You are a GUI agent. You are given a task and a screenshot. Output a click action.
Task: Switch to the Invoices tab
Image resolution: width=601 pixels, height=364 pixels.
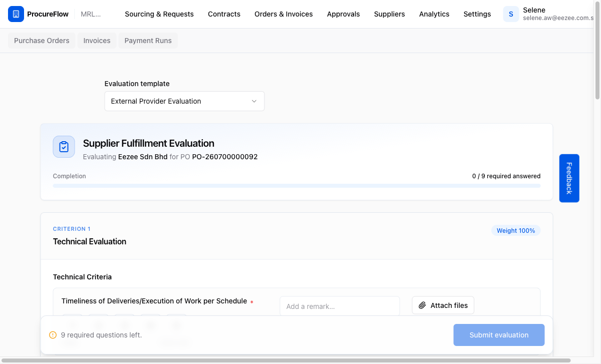97,41
